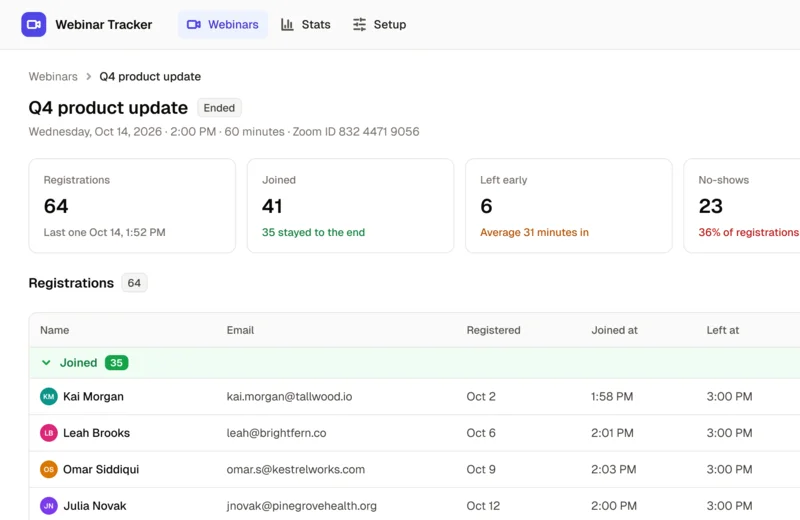Click Last one Oct 14, 1:52 PM text
The width and height of the screenshot is (800, 520).
pos(105,232)
